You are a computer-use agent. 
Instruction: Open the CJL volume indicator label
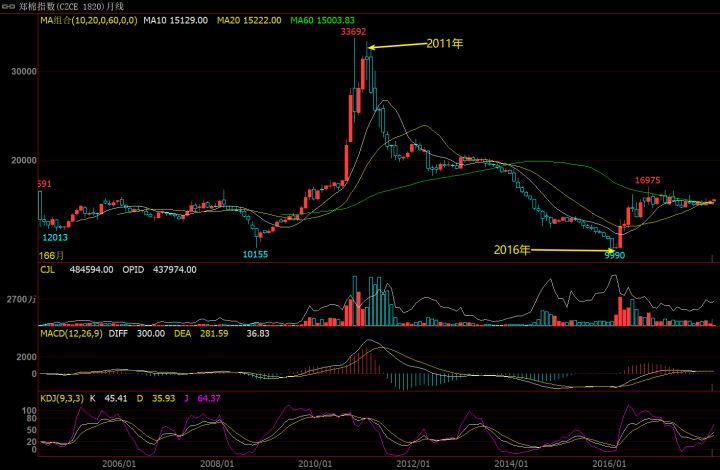[x=48, y=270]
